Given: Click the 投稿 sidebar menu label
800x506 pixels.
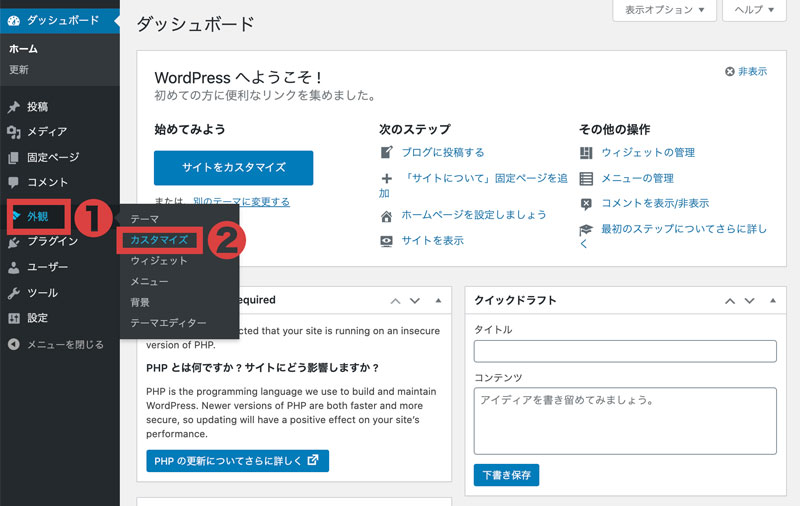Looking at the screenshot, I should point(38,107).
